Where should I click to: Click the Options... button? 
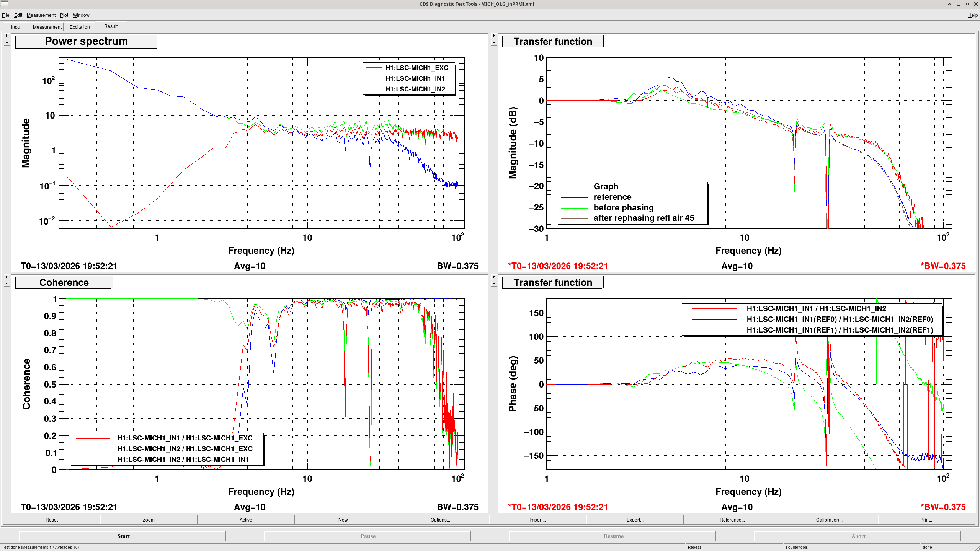click(x=440, y=520)
